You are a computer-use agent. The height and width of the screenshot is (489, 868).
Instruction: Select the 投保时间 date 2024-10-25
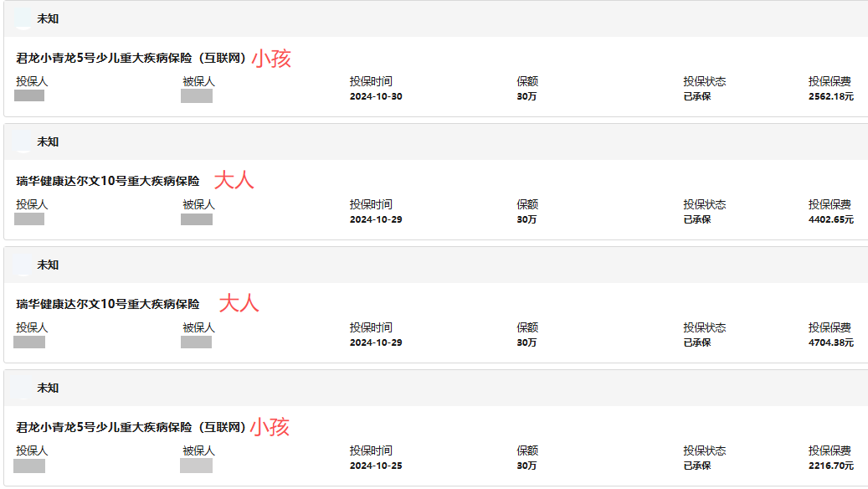coord(376,466)
